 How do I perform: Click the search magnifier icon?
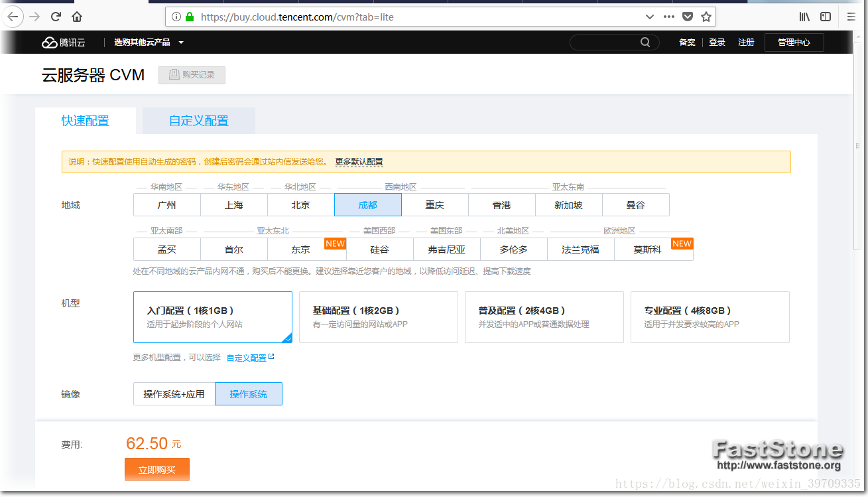click(x=645, y=42)
